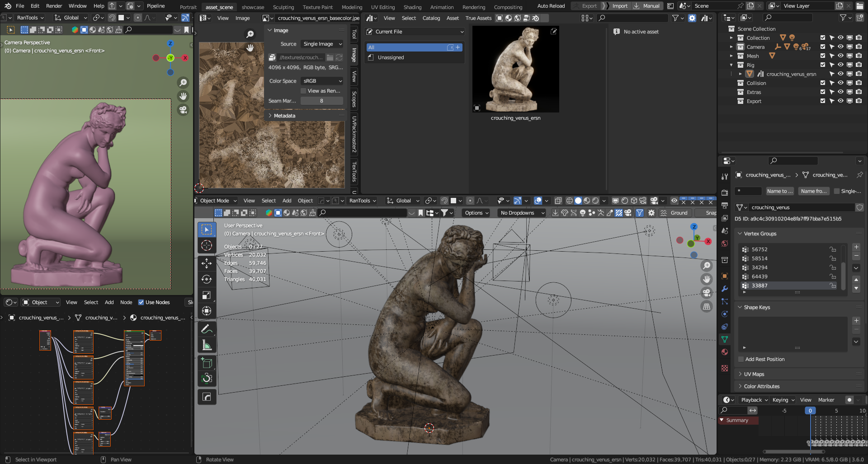Open the Object Data properties tab

[725, 339]
